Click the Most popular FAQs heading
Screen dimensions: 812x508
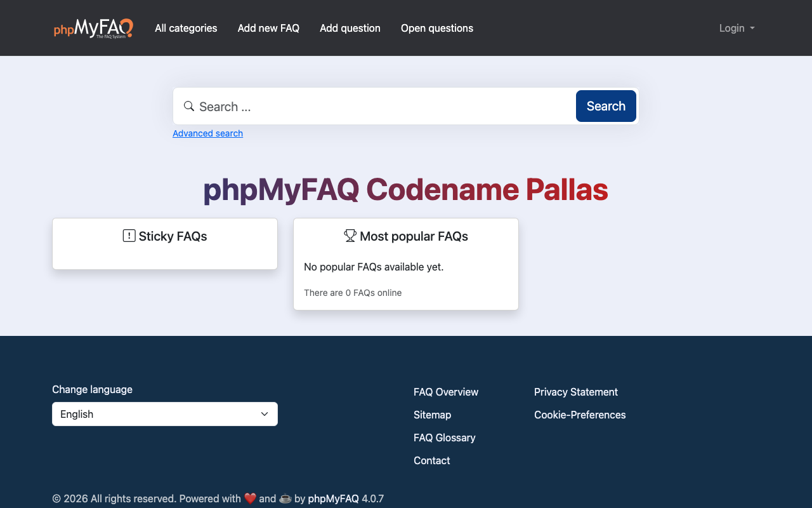(414, 236)
